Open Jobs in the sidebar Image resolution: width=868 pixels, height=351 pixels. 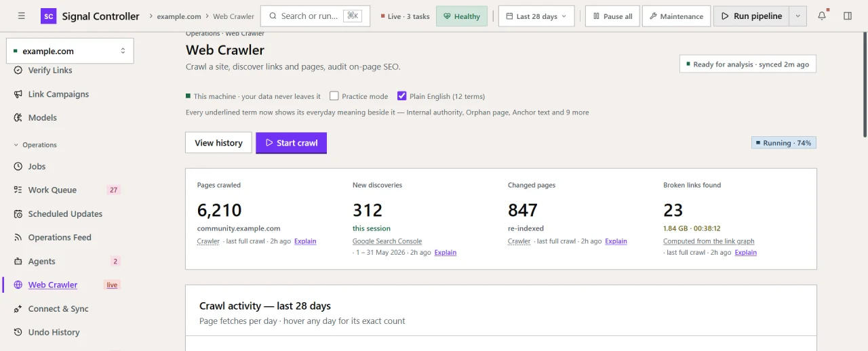point(37,167)
